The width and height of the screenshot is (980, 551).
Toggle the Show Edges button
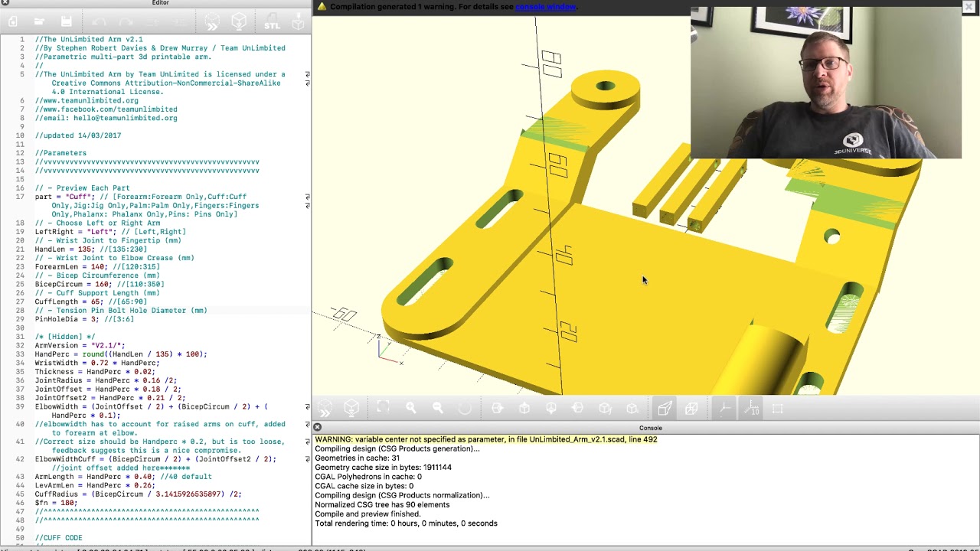[x=778, y=409]
